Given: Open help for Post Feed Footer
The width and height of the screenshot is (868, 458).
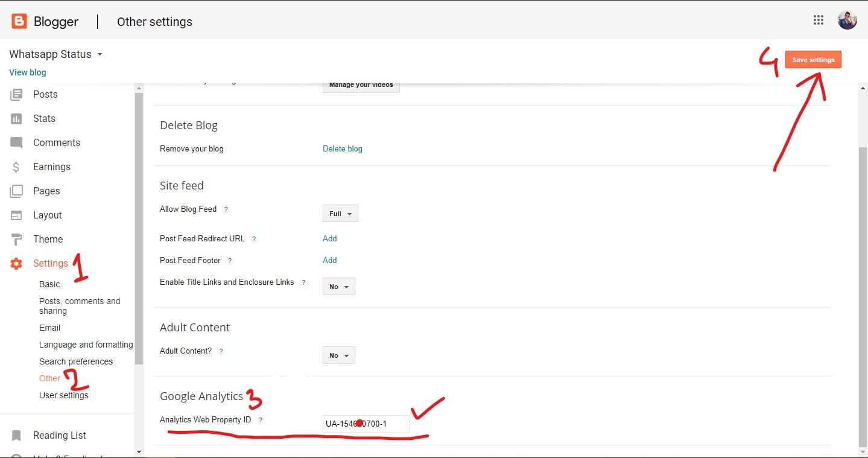Looking at the screenshot, I should [230, 261].
